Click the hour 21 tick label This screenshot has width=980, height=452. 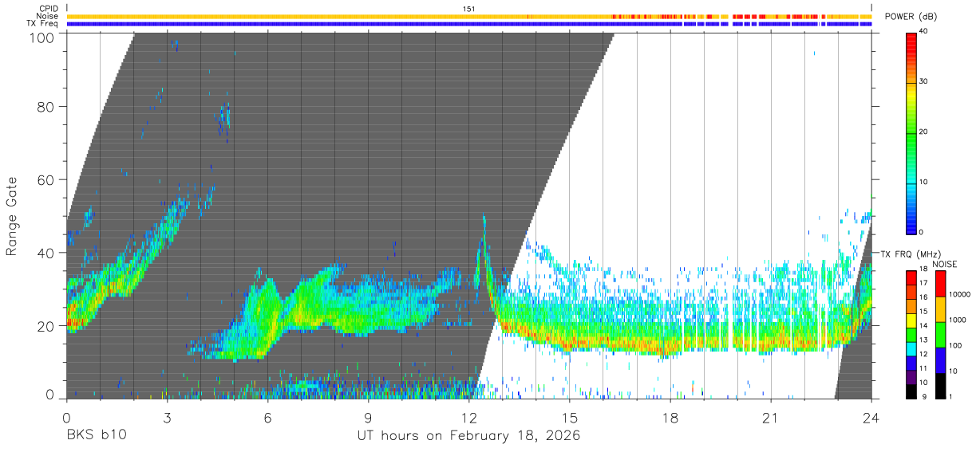[x=771, y=417]
